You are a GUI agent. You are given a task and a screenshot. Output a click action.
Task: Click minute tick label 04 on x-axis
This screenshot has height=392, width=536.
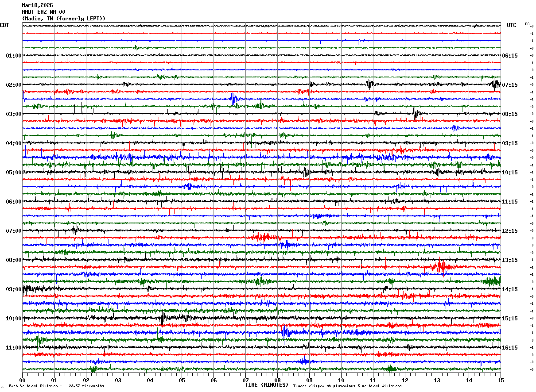click(150, 380)
